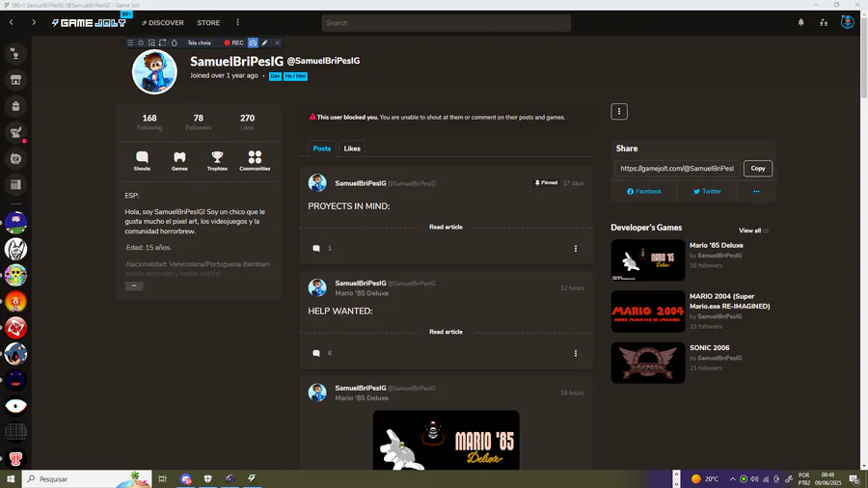The height and width of the screenshot is (488, 868).
Task: View all developer's games
Action: [753, 230]
